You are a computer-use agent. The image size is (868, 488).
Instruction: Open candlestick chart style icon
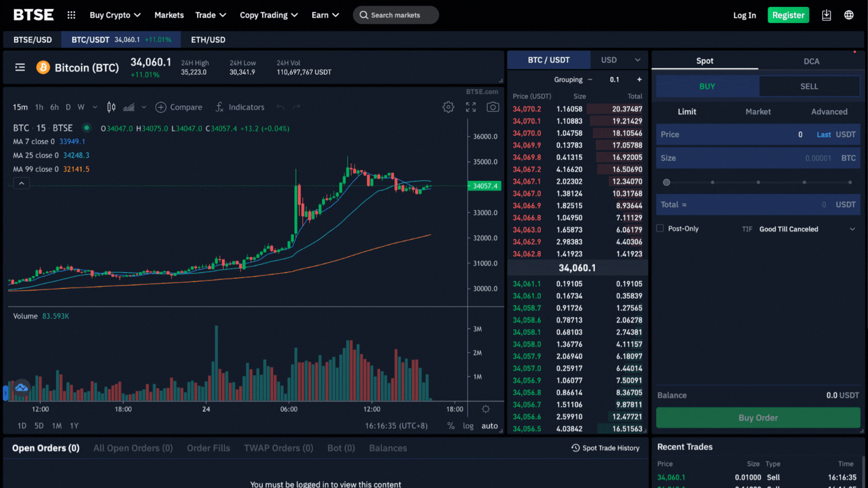click(x=111, y=107)
